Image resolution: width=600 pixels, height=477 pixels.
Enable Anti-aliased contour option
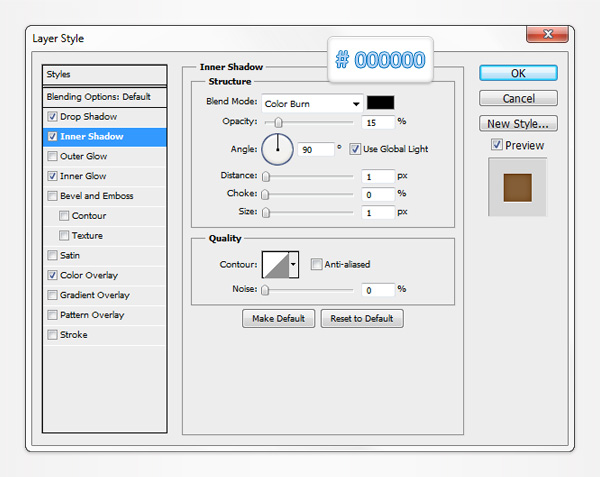point(316,265)
